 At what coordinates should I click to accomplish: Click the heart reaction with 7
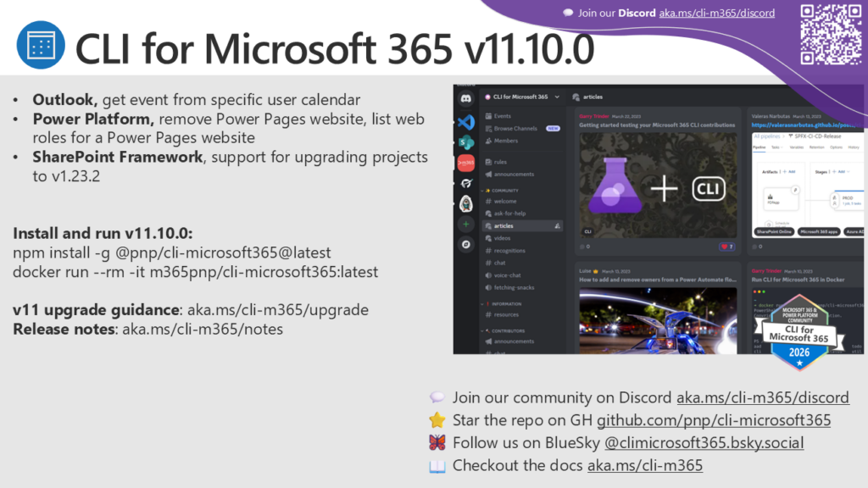(x=726, y=247)
